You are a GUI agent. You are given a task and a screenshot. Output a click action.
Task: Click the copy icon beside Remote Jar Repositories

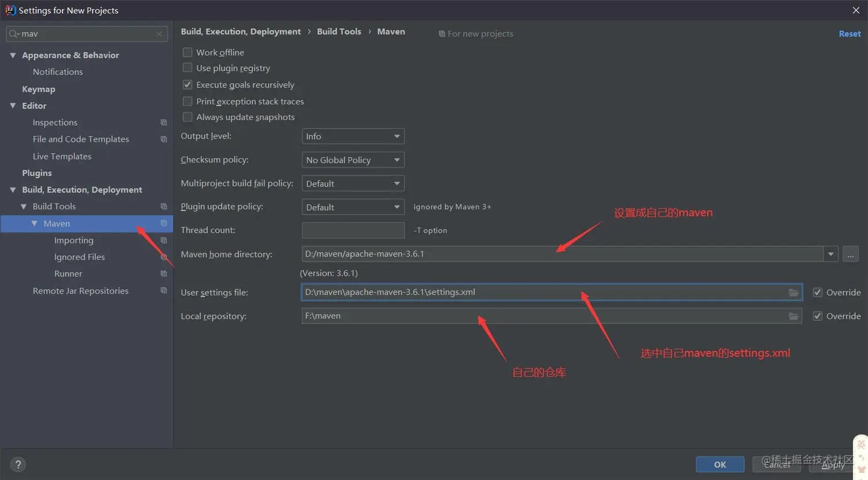(164, 291)
